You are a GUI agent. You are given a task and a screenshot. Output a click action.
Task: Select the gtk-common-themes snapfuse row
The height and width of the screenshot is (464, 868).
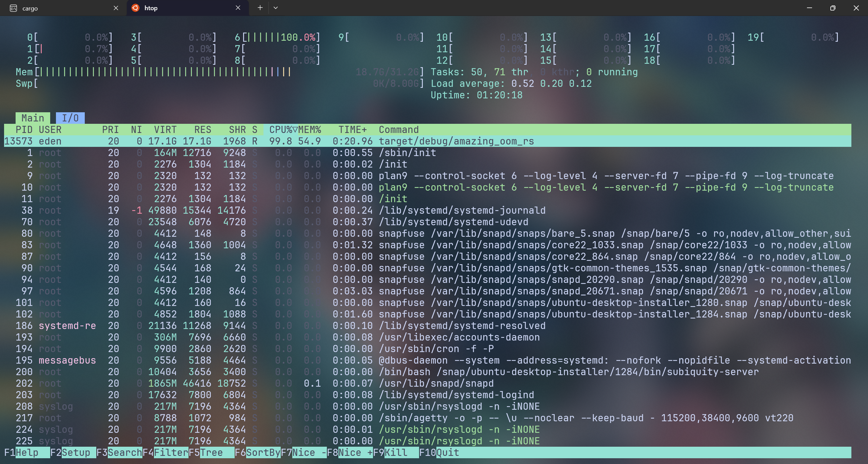point(428,268)
